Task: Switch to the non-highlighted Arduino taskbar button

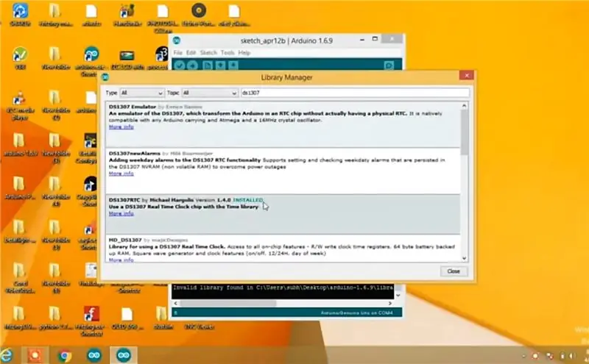Action: point(94,355)
